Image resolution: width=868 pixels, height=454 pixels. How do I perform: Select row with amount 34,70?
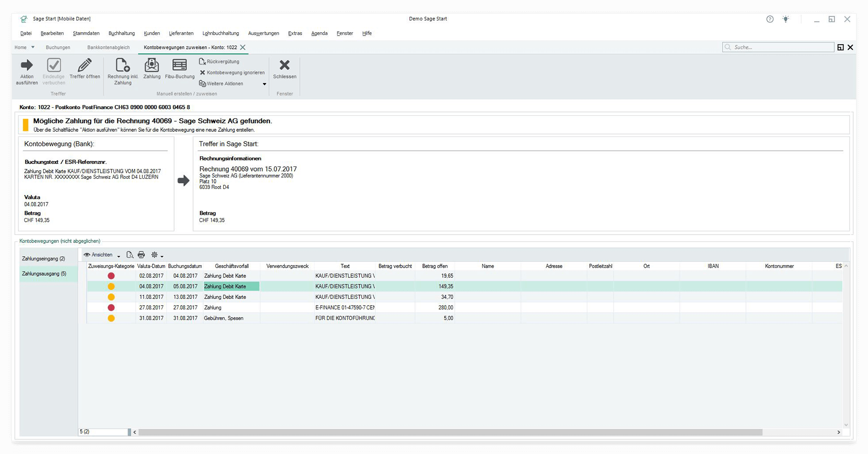[x=464, y=297]
